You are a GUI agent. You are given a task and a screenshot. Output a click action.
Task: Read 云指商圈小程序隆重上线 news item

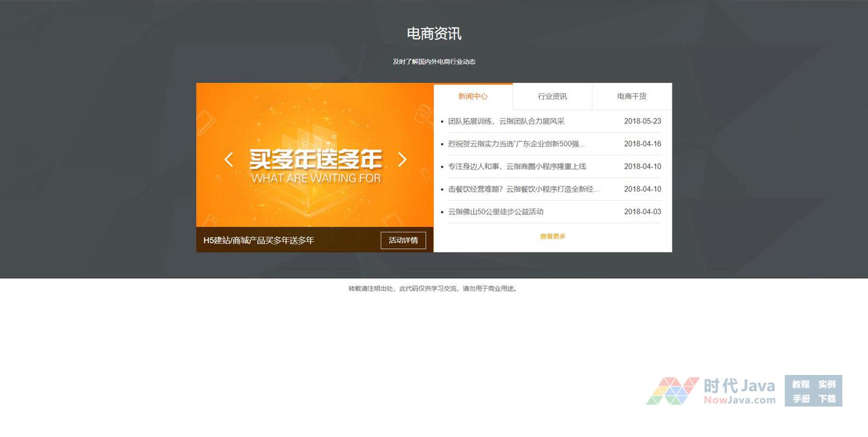[x=517, y=167]
